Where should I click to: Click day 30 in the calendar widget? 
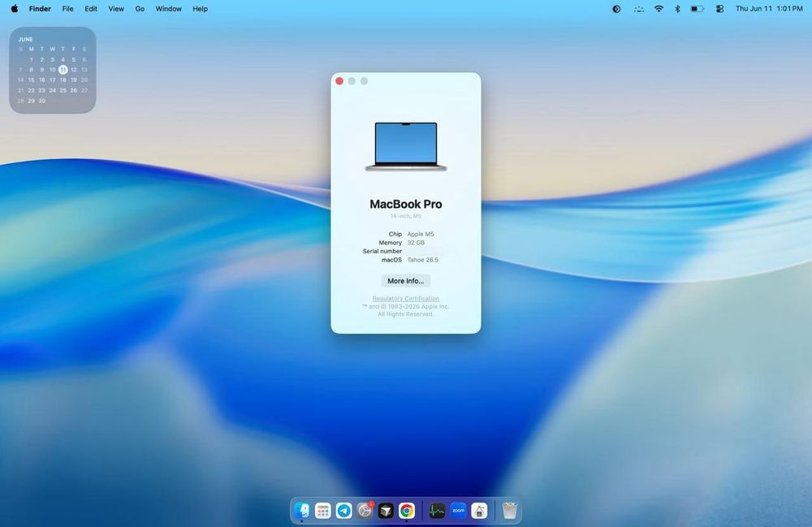click(x=42, y=101)
